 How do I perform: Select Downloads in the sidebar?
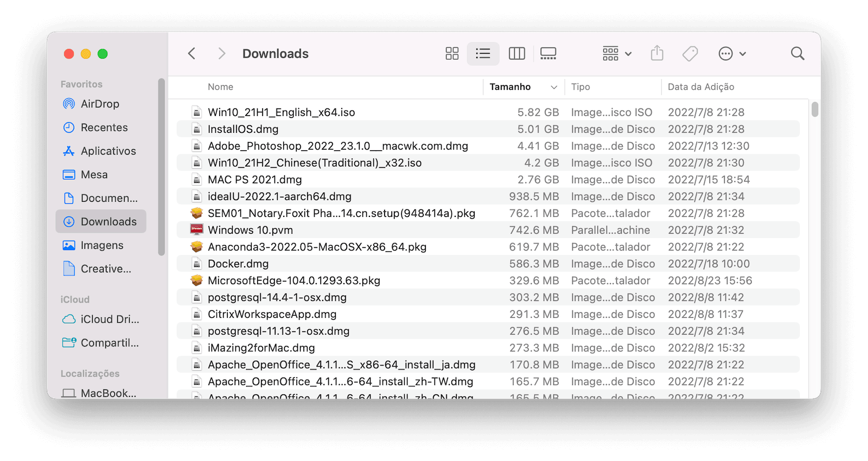tap(101, 221)
